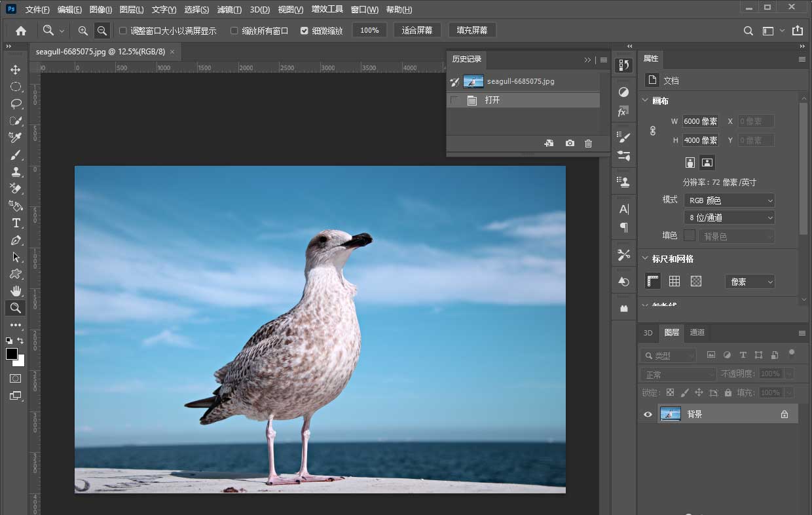Enable 缩放所有窗口 checkbox

(x=234, y=31)
